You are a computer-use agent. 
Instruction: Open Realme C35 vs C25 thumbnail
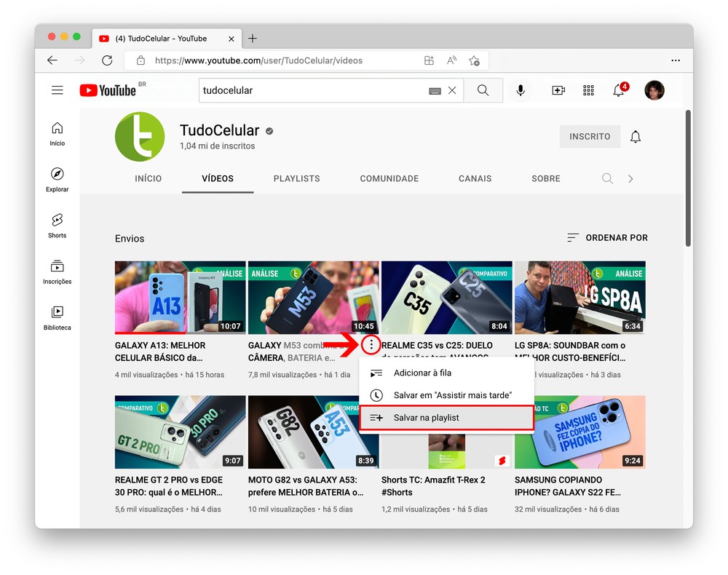447,297
